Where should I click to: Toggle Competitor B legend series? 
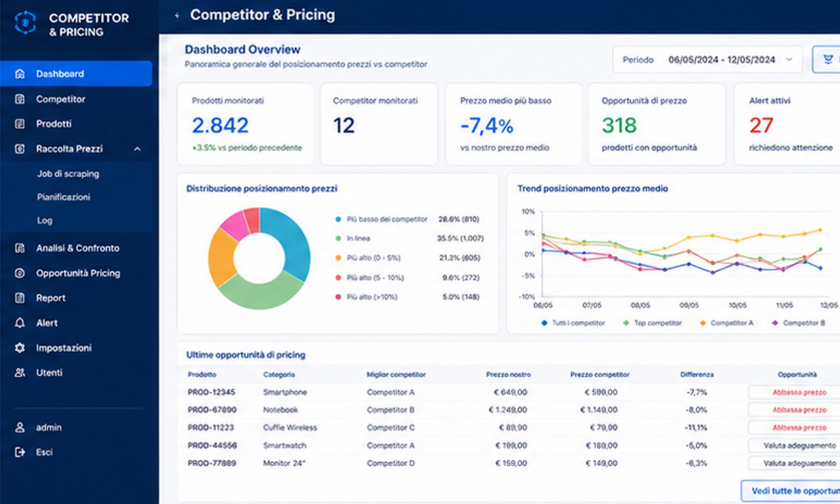click(x=799, y=323)
